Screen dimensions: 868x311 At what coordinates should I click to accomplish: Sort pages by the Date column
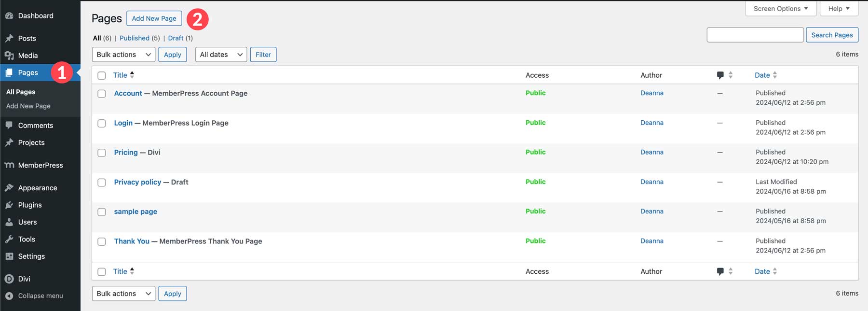point(762,75)
